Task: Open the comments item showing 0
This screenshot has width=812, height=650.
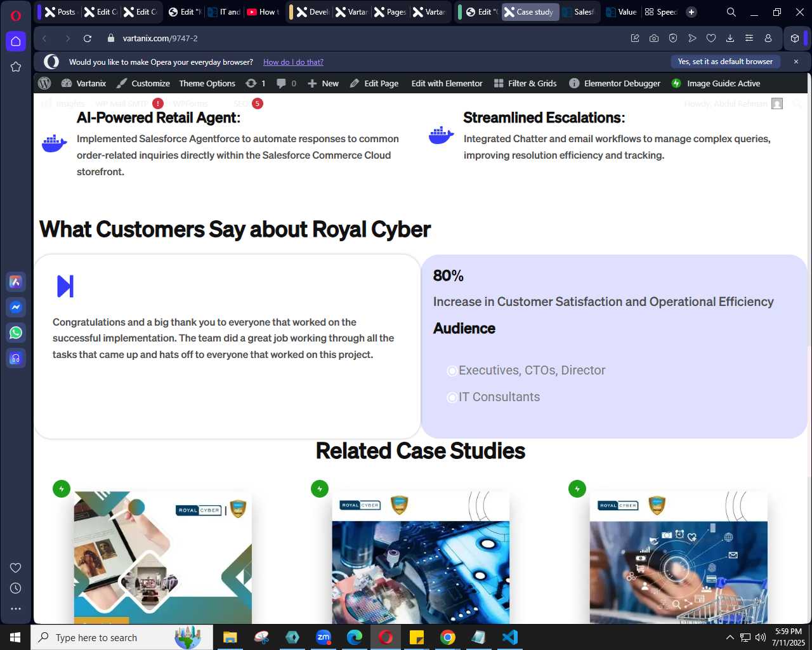Action: point(287,83)
